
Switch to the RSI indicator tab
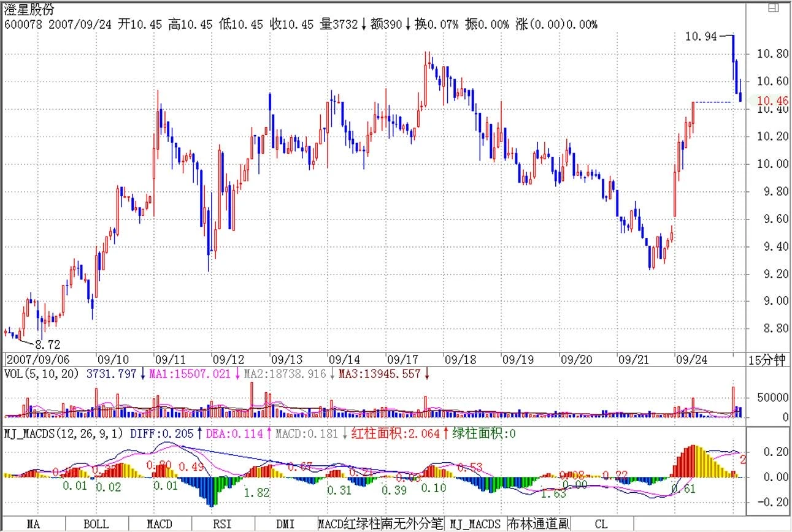pos(222,525)
